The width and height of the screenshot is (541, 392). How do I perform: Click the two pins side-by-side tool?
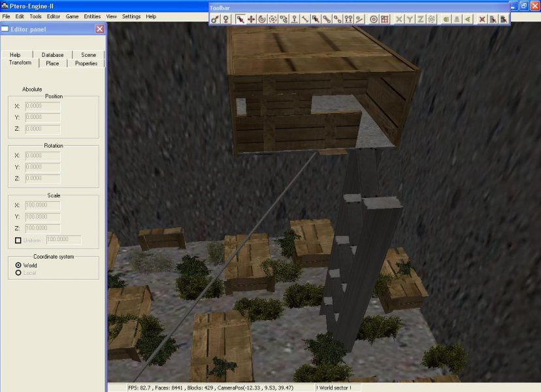[x=348, y=20]
